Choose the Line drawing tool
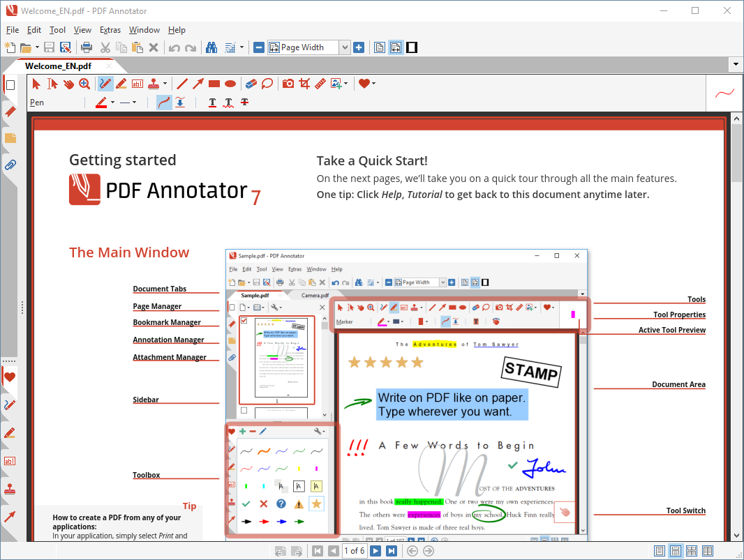This screenshot has height=560, width=744. pyautogui.click(x=181, y=84)
